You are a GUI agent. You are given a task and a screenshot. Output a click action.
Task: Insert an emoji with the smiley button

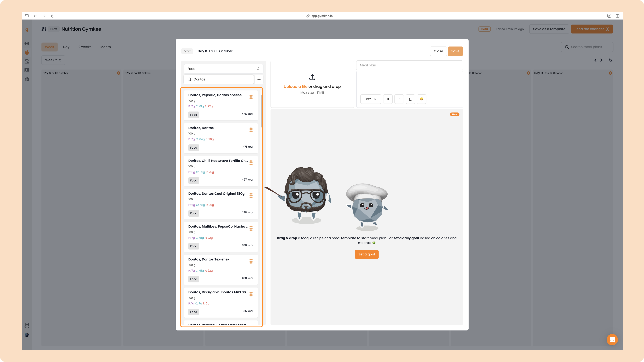[421, 99]
